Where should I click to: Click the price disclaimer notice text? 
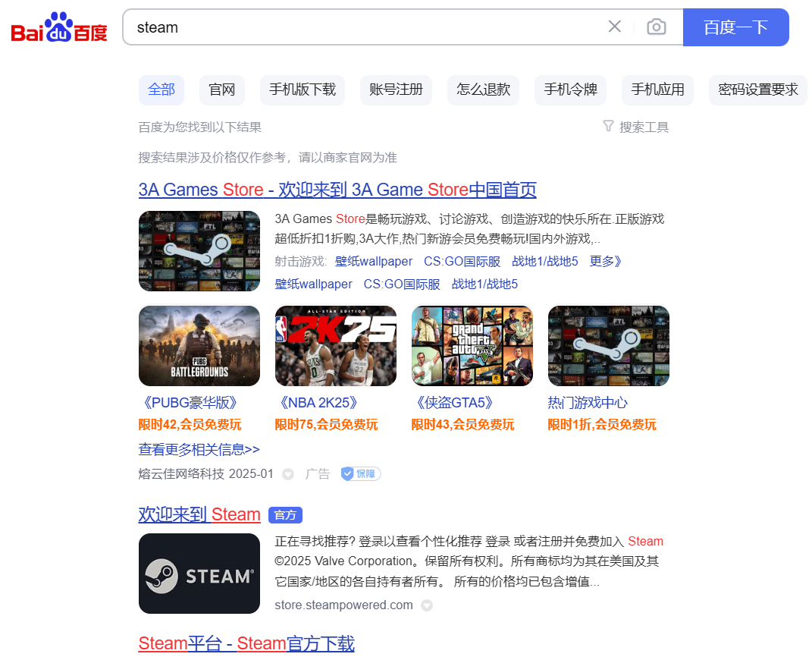pos(268,158)
